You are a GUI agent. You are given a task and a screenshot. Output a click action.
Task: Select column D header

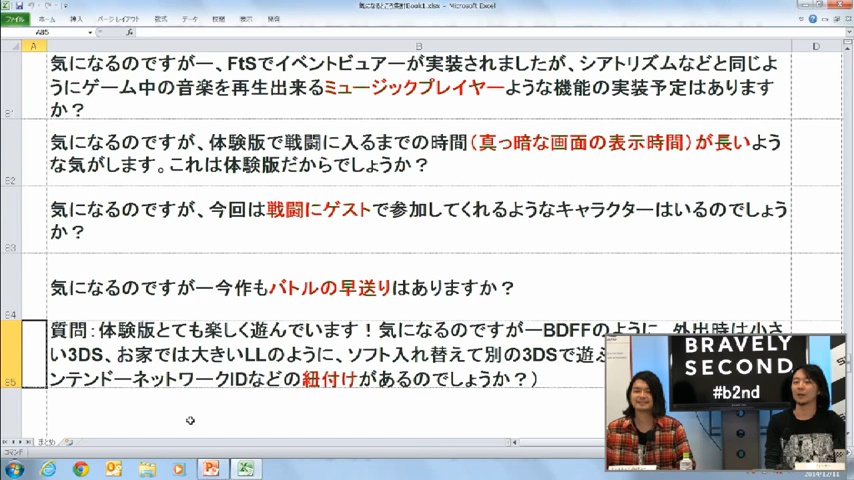tap(816, 46)
